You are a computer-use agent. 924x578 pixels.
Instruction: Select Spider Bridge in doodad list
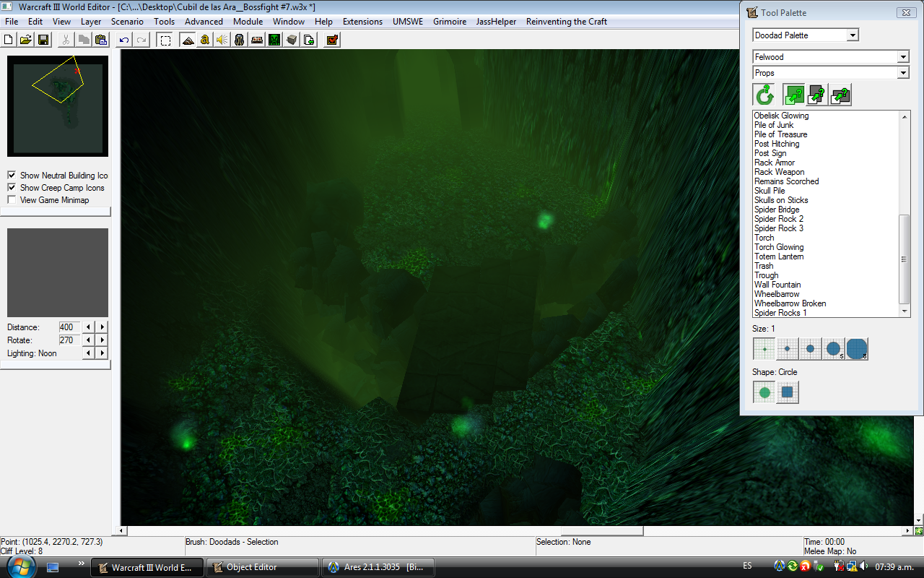pos(777,210)
